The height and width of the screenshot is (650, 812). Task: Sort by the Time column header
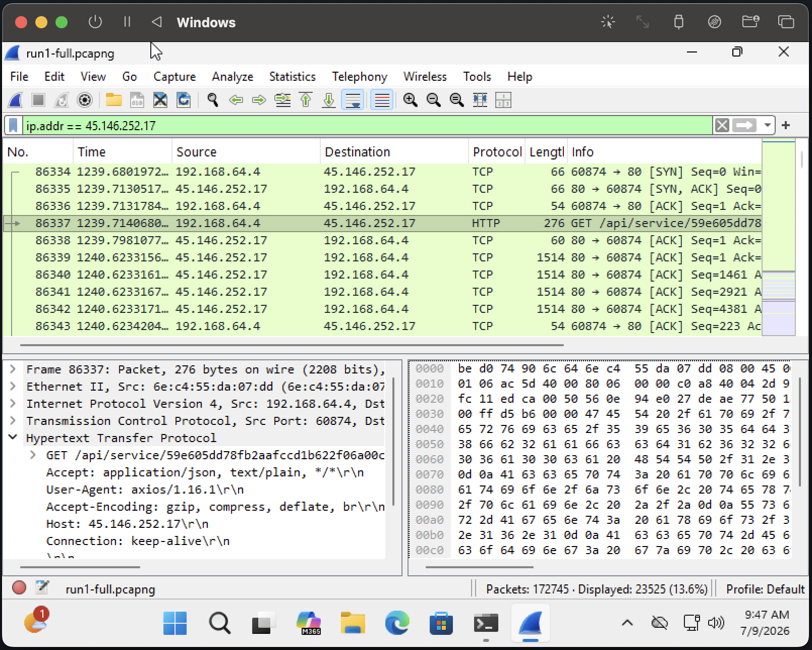[x=123, y=152]
